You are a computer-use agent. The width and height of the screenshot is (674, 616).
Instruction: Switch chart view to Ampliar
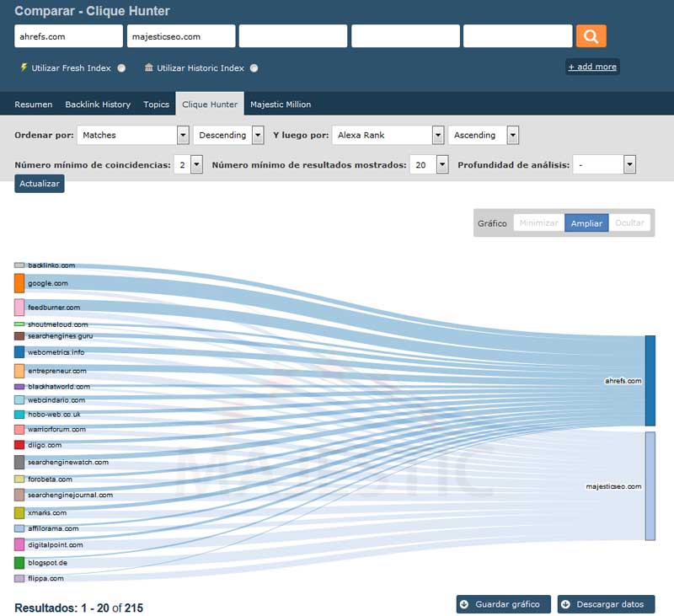click(x=586, y=223)
